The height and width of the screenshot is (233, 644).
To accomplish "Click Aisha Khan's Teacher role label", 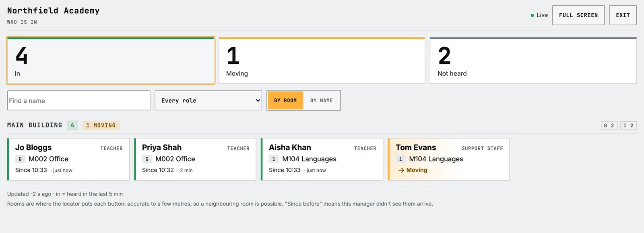I will tap(365, 148).
